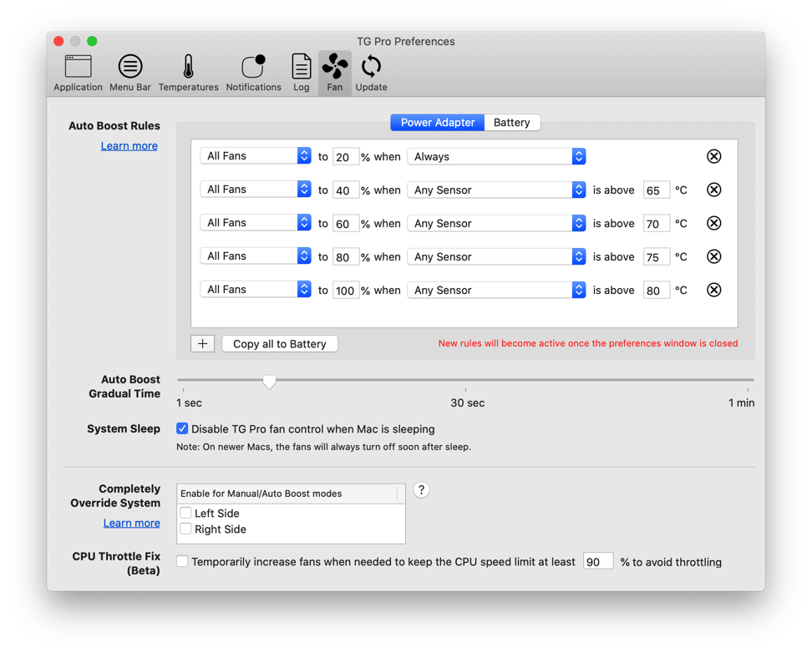
Task: Switch to the Battery rules tab
Action: (x=511, y=123)
